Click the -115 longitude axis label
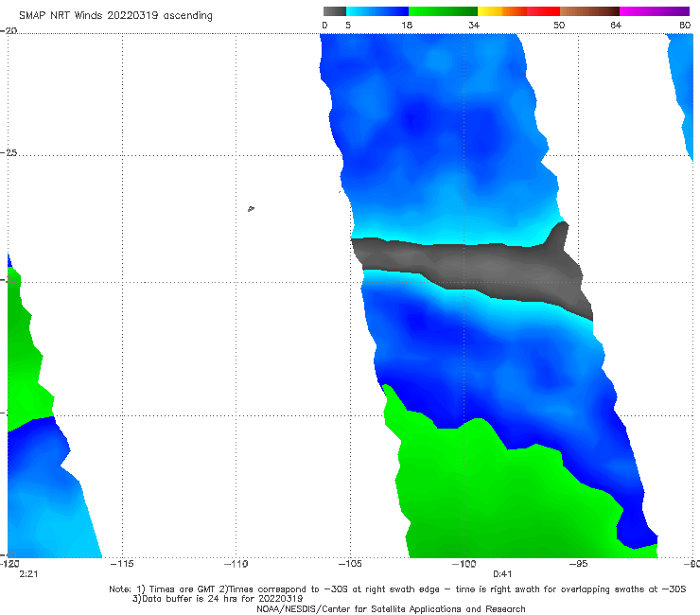700x615 pixels. [122, 564]
